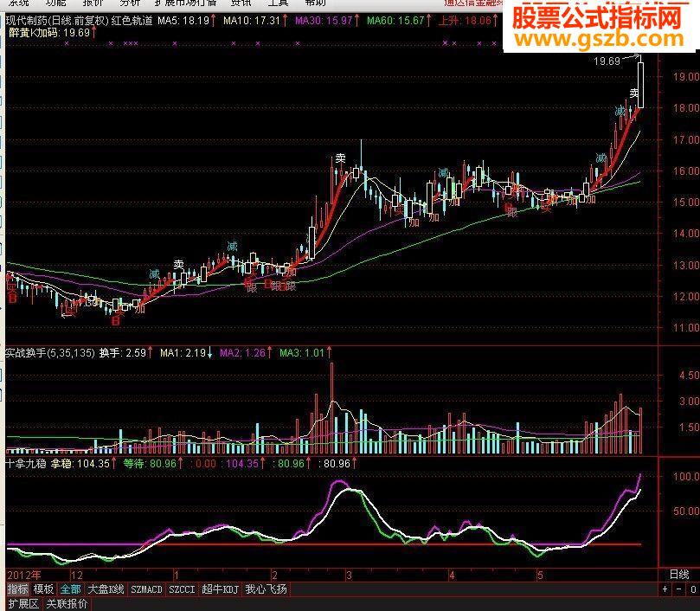Viewport: 700px width, 611px height.
Task: Open the 扩展区 panel tab
Action: tap(23, 604)
